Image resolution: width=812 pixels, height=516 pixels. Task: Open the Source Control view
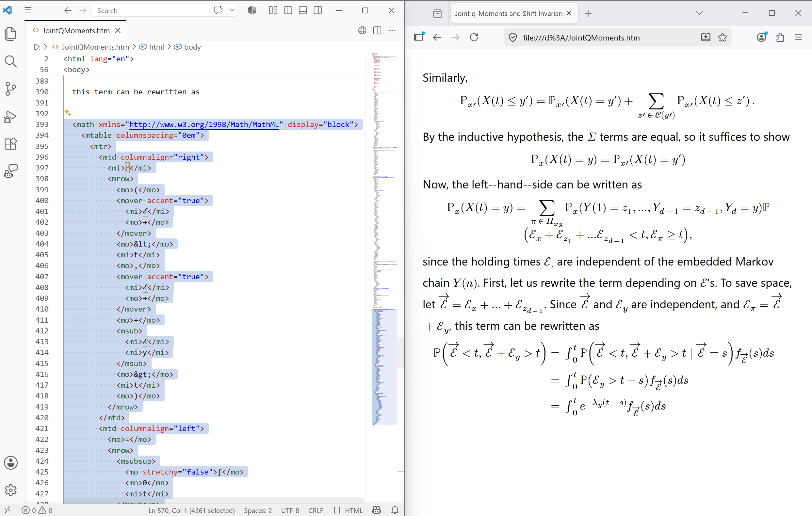click(x=11, y=89)
